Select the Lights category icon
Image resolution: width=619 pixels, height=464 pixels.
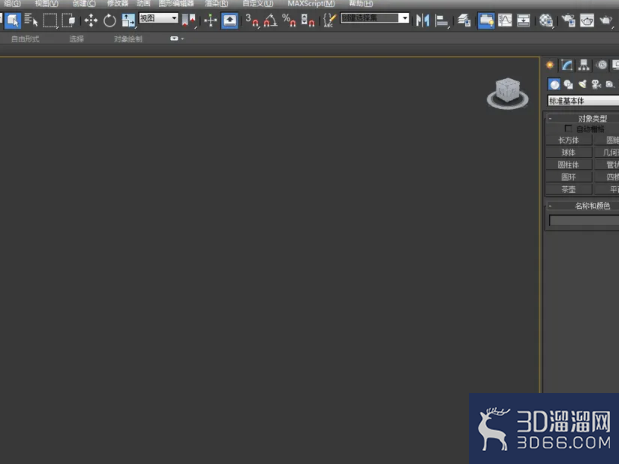coord(582,84)
